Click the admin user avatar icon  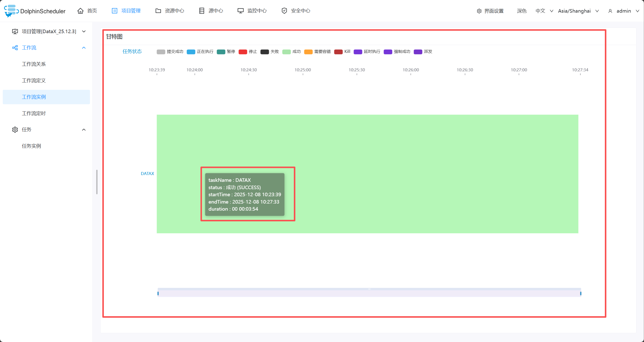(610, 11)
